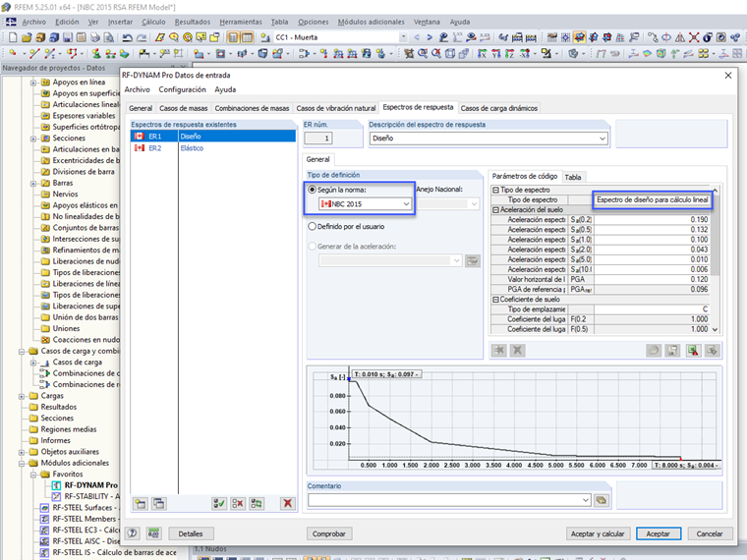The image size is (747, 560).
Task: Go to next load case arrow
Action: tap(430, 37)
